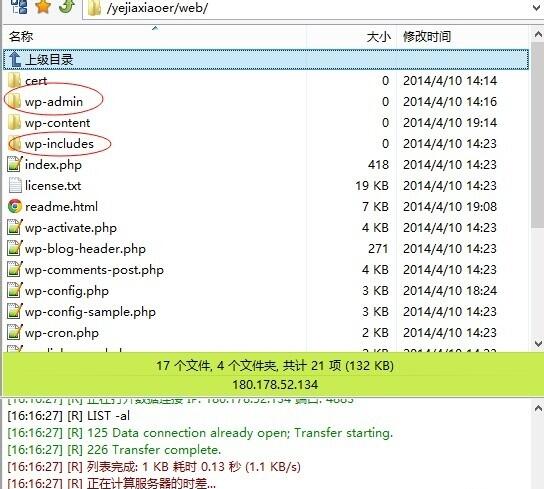544x489 pixels.
Task: Click the green refresh arrow icon
Action: pos(67,6)
